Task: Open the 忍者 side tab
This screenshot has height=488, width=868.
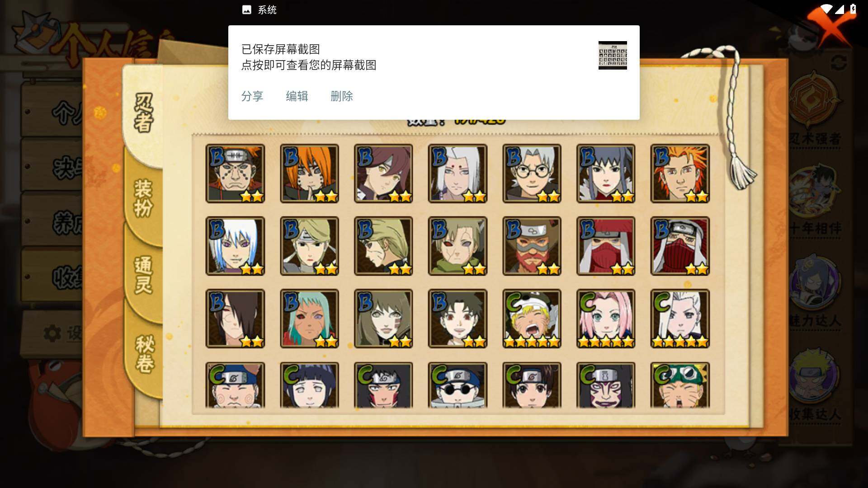Action: (x=144, y=113)
